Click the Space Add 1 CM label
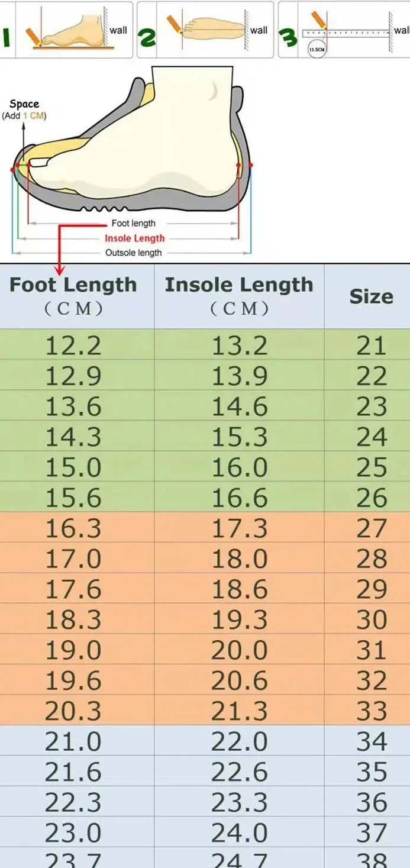Screen dimensions: 410x868 point(24,109)
